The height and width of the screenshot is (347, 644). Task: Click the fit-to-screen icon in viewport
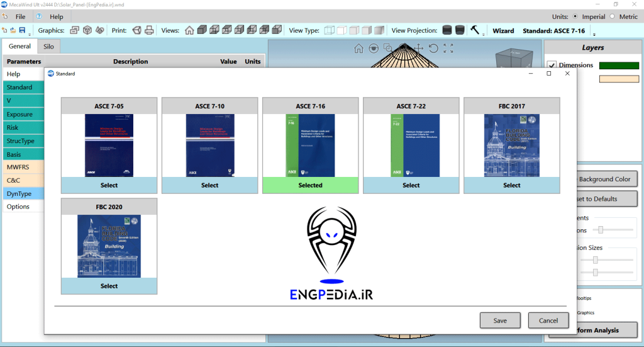(448, 48)
